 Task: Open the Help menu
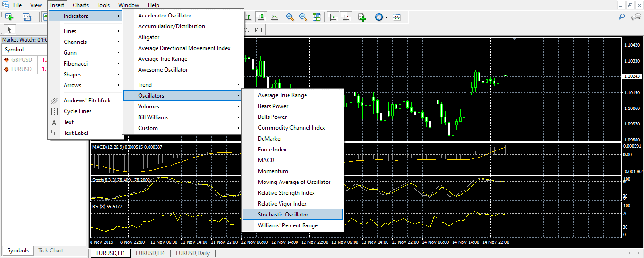coord(153,5)
